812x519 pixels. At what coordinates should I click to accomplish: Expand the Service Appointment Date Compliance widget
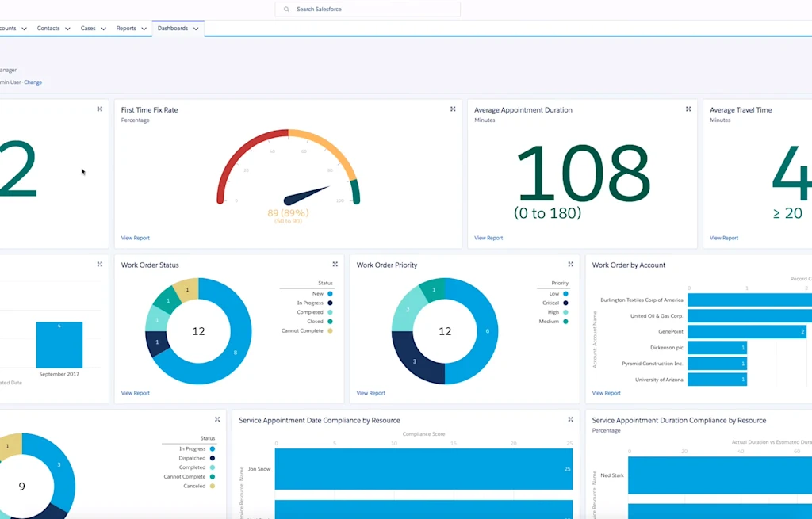[569, 418]
